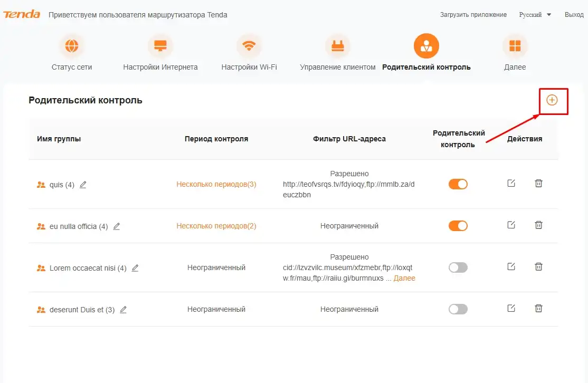Image resolution: width=588 pixels, height=383 pixels.
Task: Click the Настройки Wi-Fi wireless icon
Action: (249, 45)
